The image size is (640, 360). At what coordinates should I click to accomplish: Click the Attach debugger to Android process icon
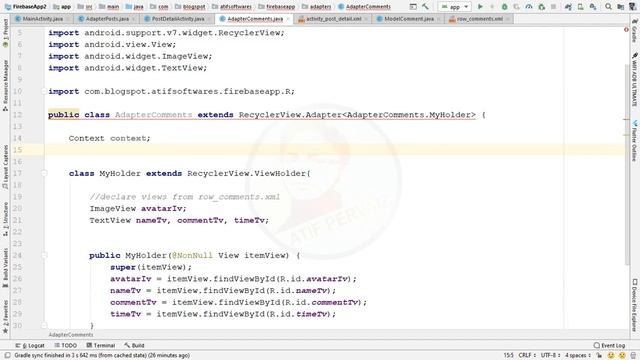542,7
